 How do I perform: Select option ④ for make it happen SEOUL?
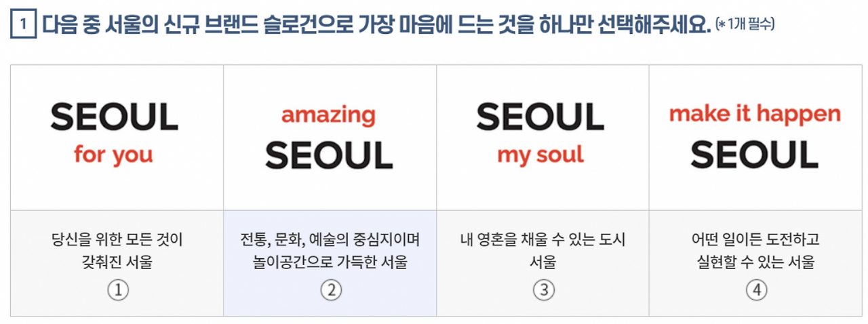tap(757, 290)
